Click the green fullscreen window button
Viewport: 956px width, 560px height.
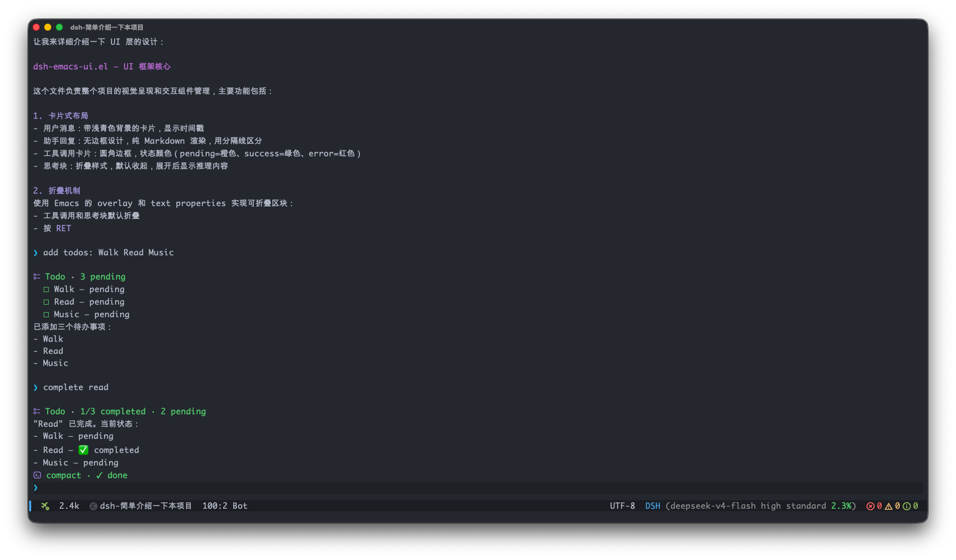pyautogui.click(x=59, y=27)
